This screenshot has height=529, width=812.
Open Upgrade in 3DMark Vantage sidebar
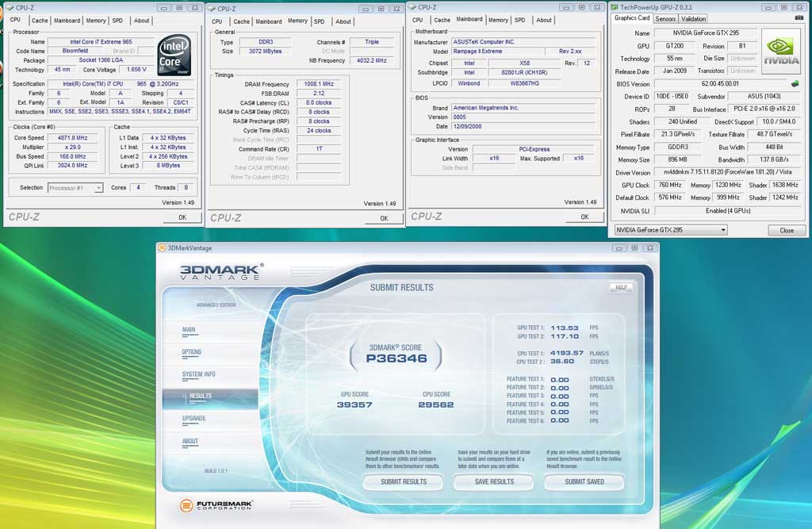194,419
